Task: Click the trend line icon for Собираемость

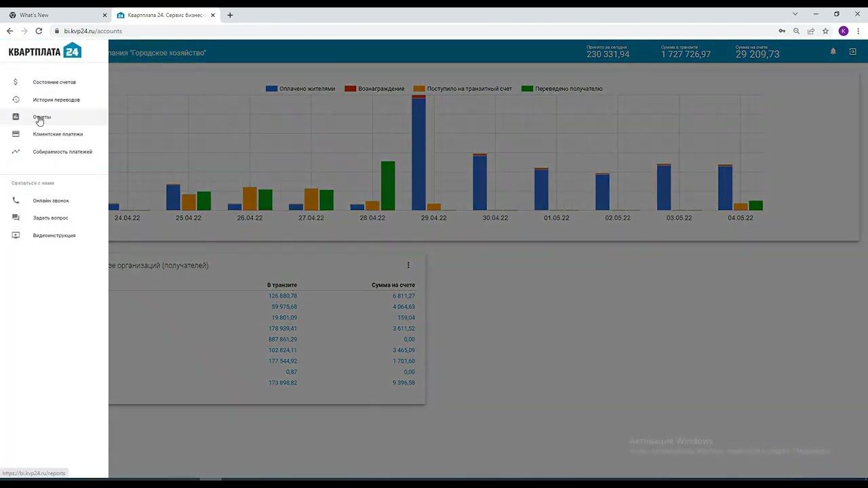Action: [16, 152]
